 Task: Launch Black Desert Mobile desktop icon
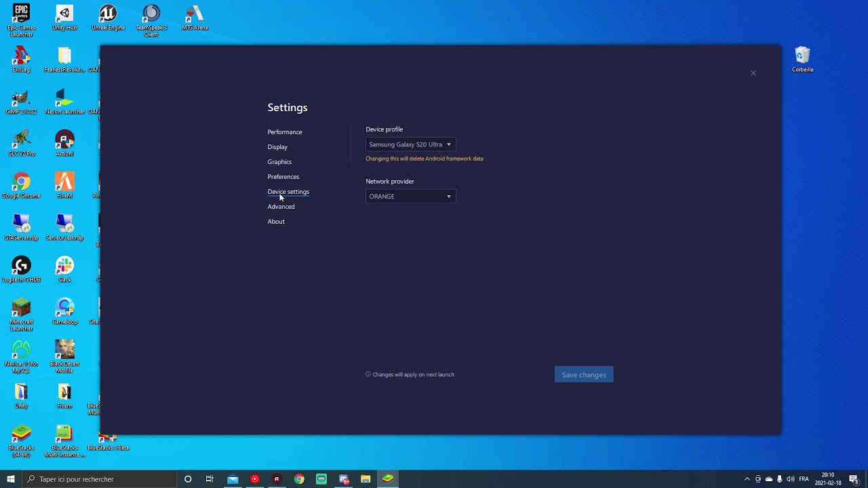click(x=64, y=357)
